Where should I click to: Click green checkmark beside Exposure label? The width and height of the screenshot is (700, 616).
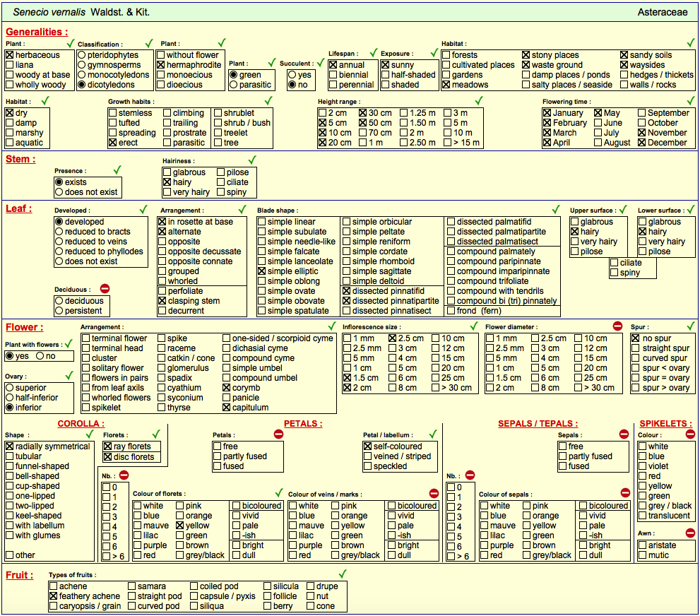tap(434, 53)
